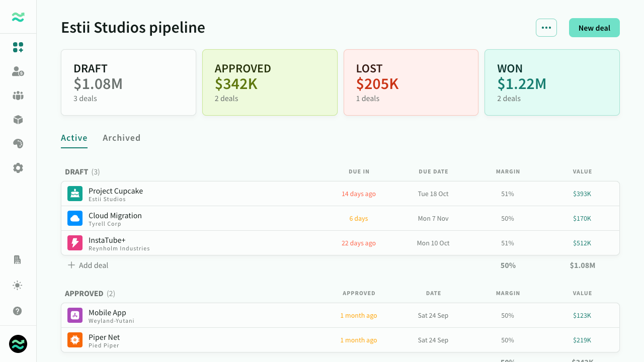This screenshot has width=644, height=362.
Task: Select the Active tab
Action: coord(74,138)
